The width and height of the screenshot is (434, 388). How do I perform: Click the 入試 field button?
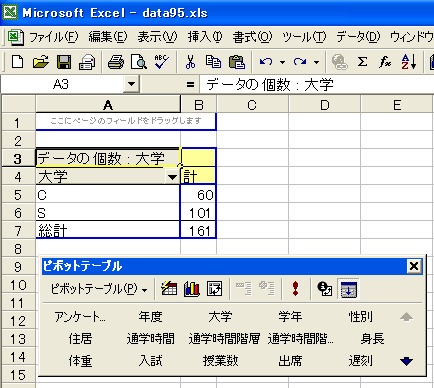tap(150, 361)
